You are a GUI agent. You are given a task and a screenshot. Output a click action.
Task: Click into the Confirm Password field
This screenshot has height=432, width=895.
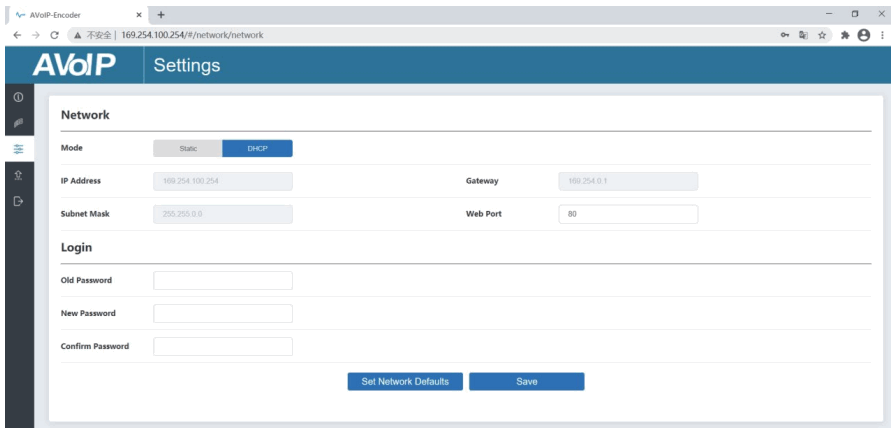[x=223, y=346]
